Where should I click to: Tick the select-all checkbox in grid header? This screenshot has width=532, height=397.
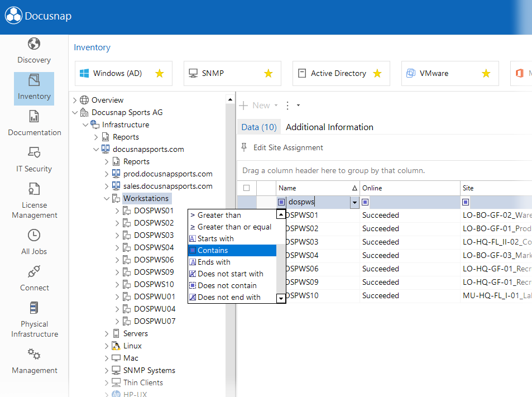tap(247, 188)
